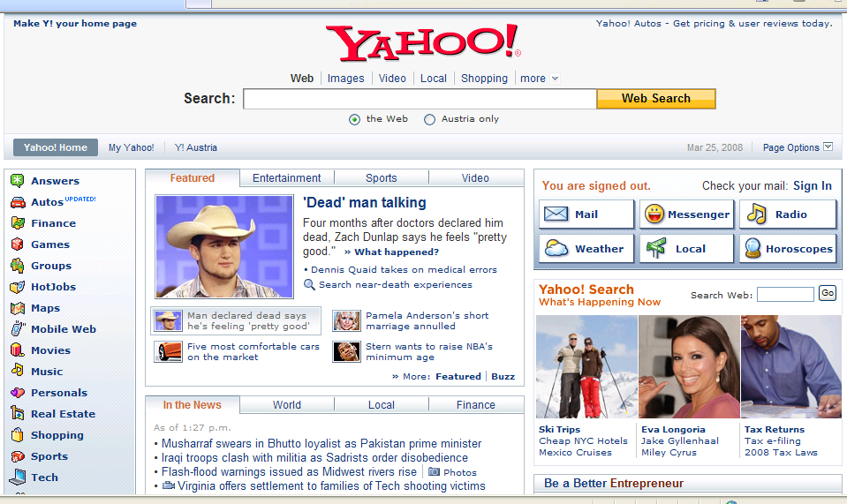This screenshot has height=504, width=847.
Task: Select 'Austria only' radio button
Action: [429, 119]
